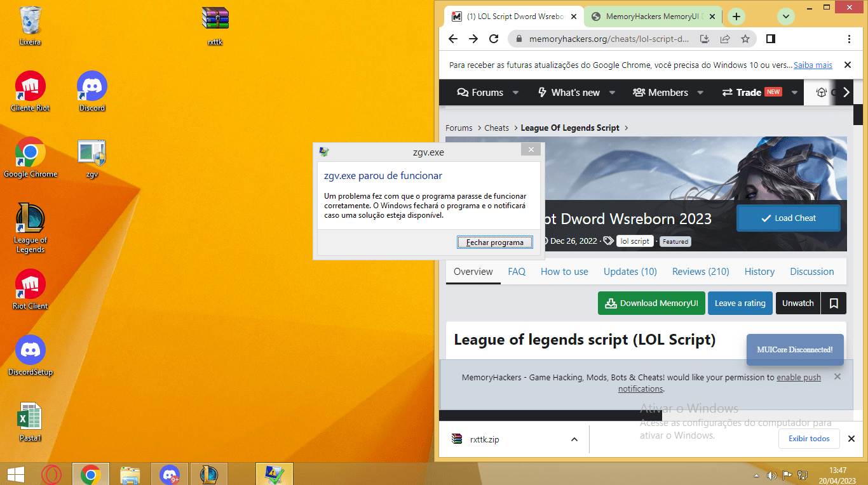Select the DiscordSetup desktop icon
The width and height of the screenshot is (868, 485).
(x=31, y=355)
